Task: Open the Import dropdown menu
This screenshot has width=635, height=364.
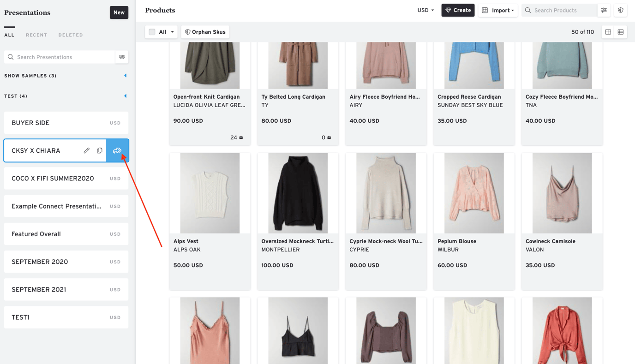Action: coord(498,10)
